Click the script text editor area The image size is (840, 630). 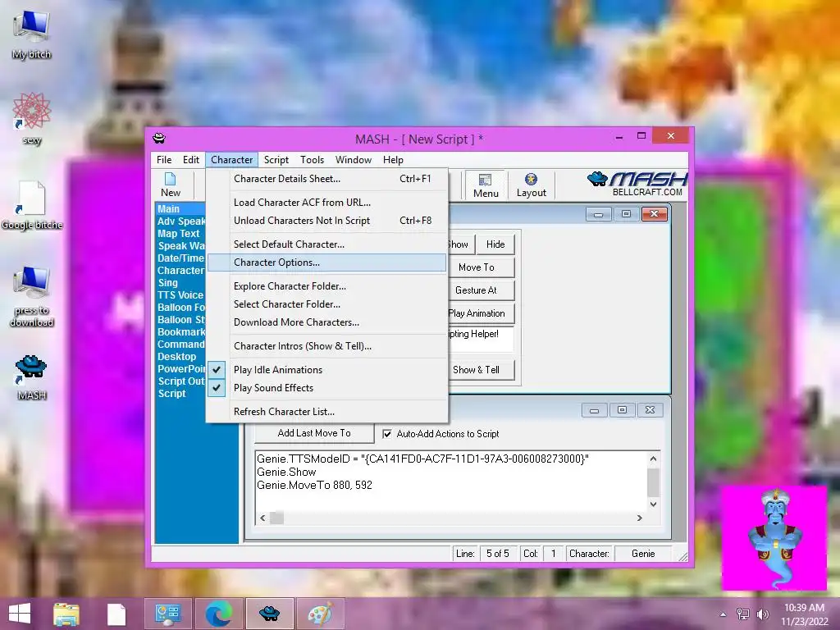click(x=451, y=481)
